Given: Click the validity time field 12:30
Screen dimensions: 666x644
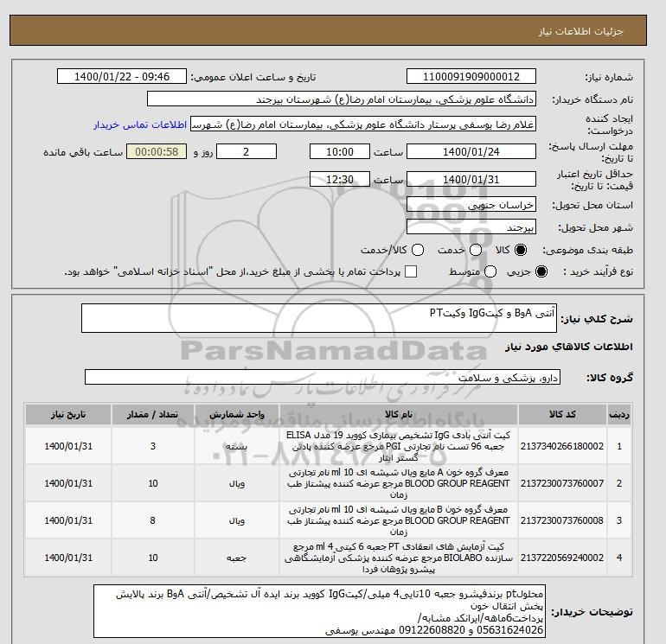Looking at the screenshot, I should pos(340,179).
